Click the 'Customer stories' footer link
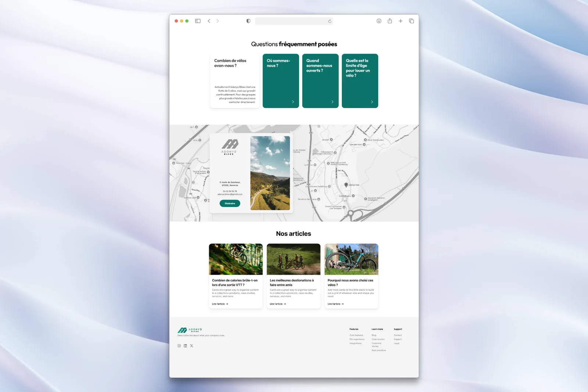 (376, 345)
